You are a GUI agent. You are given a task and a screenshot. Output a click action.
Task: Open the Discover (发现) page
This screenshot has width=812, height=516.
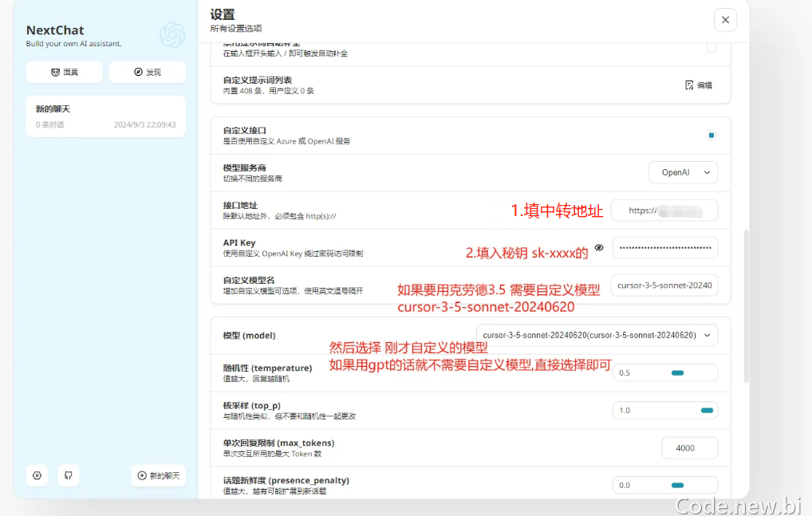click(x=147, y=72)
